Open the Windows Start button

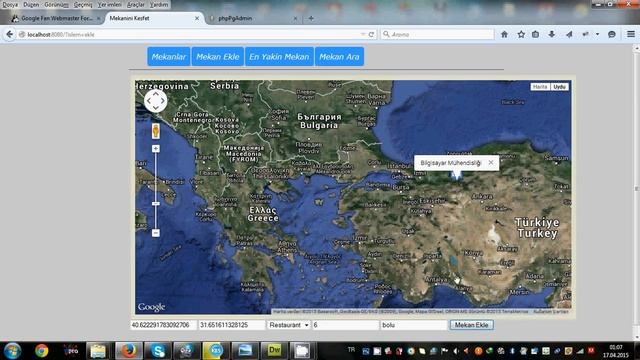[13, 351]
